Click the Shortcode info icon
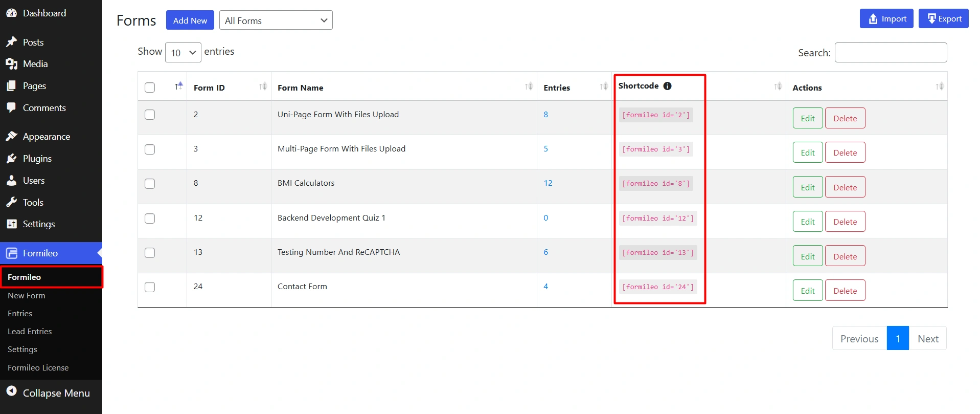The height and width of the screenshot is (414, 980). (x=667, y=86)
